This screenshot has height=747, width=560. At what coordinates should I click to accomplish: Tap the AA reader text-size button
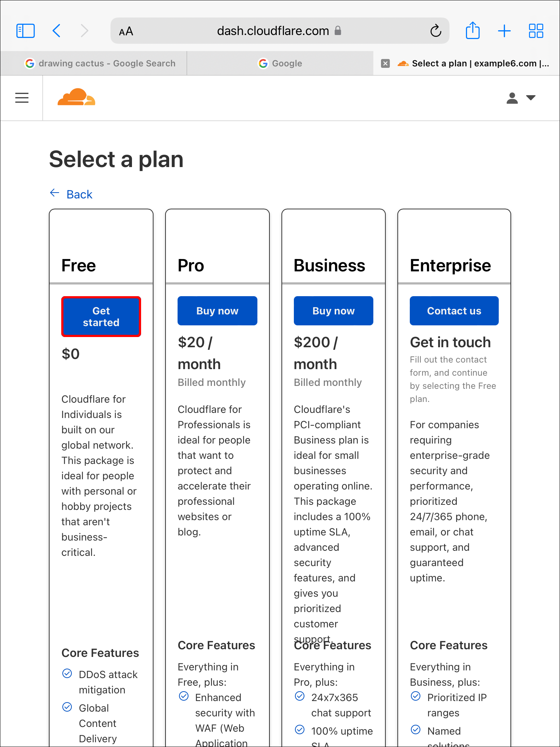tap(126, 31)
